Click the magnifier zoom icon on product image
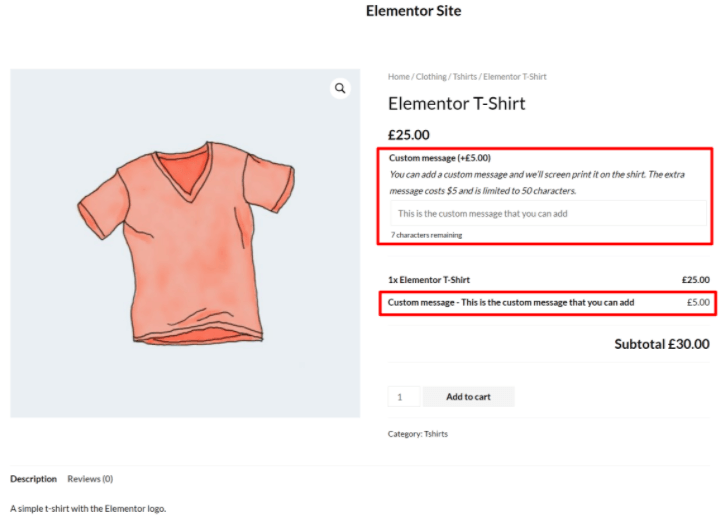The image size is (720, 521). point(340,89)
